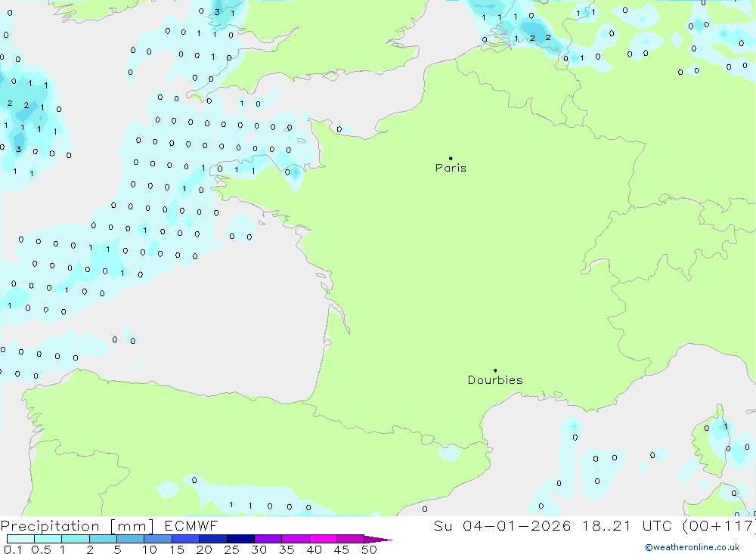This screenshot has width=756, height=554.
Task: Click the legend value 0.1
Action: pyautogui.click(x=13, y=549)
